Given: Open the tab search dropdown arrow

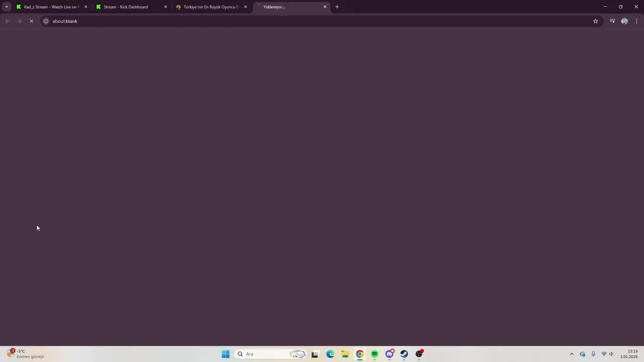Looking at the screenshot, I should [x=7, y=7].
